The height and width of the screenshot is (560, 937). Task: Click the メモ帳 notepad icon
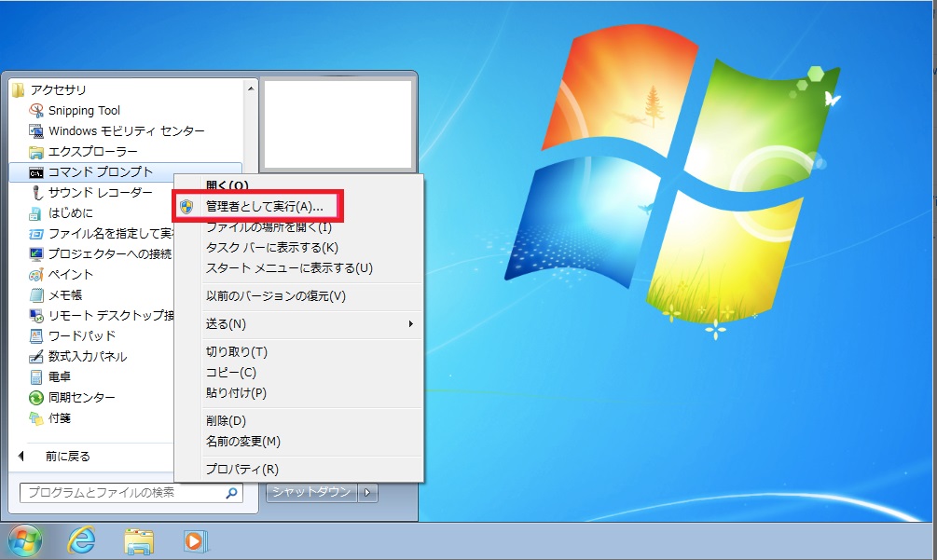click(x=36, y=295)
